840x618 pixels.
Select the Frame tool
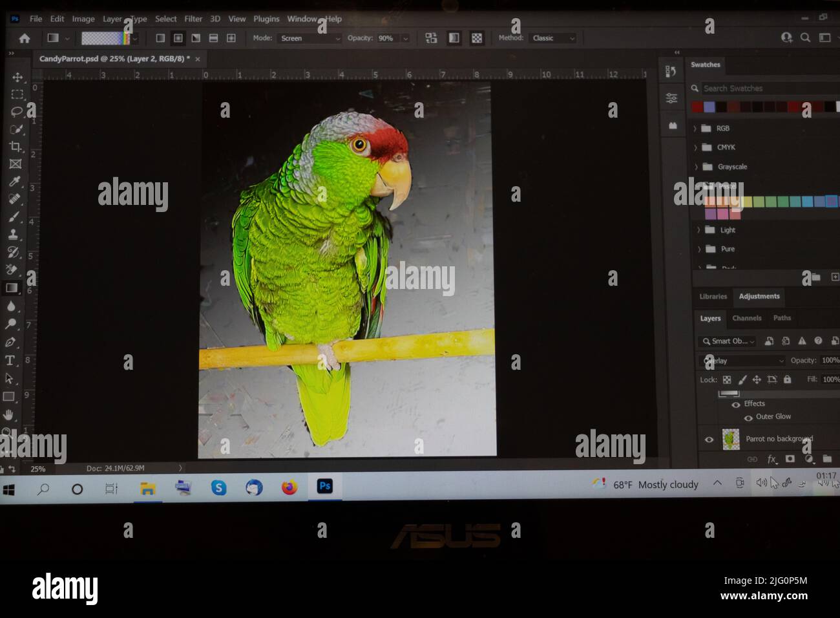point(16,164)
